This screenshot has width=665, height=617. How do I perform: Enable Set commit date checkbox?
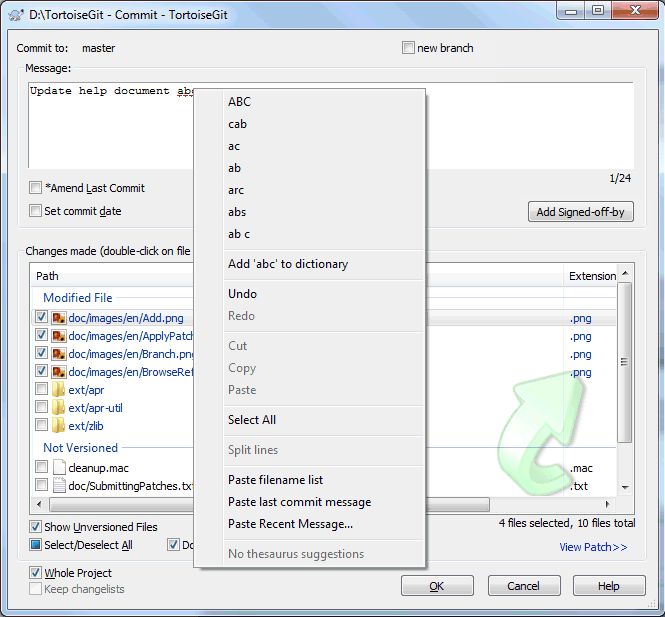35,210
